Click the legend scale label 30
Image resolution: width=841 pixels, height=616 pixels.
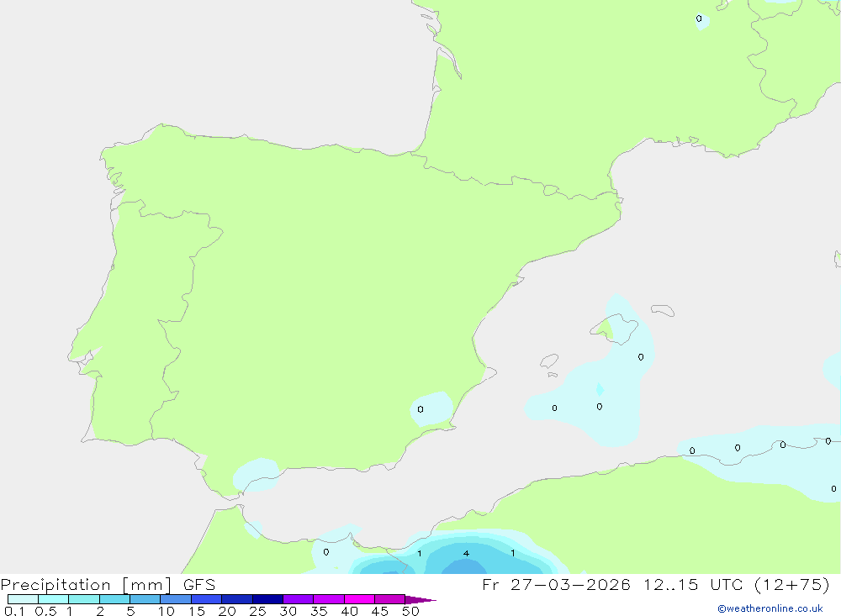pos(288,611)
